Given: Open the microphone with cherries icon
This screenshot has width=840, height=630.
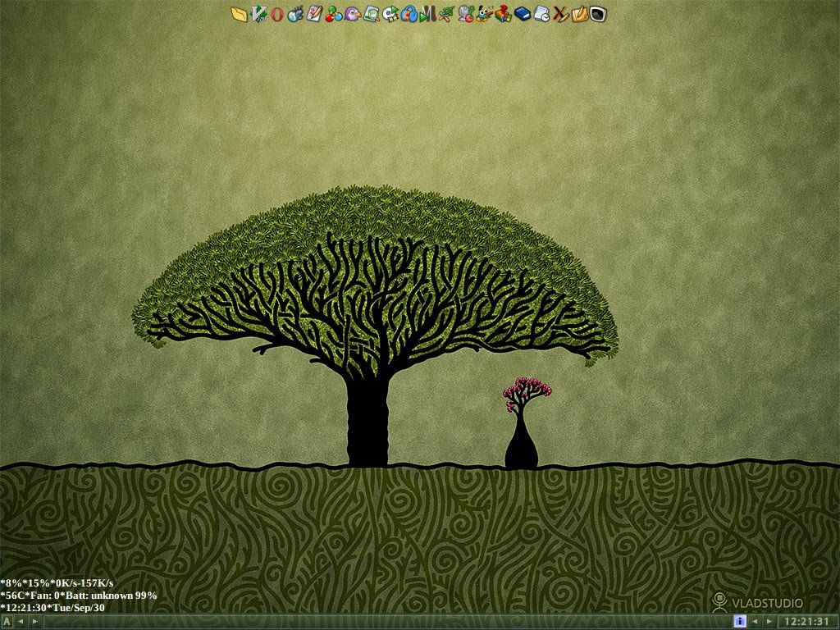Looking at the screenshot, I should click(466, 14).
